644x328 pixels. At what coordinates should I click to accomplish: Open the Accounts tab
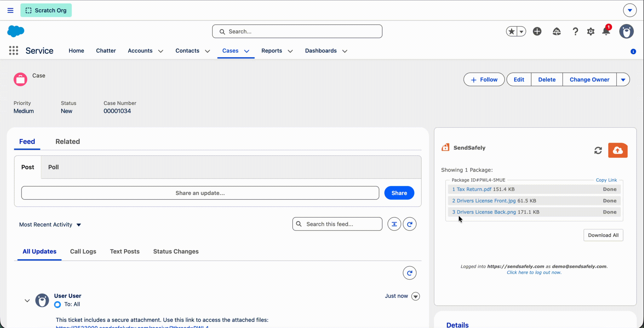pyautogui.click(x=140, y=50)
